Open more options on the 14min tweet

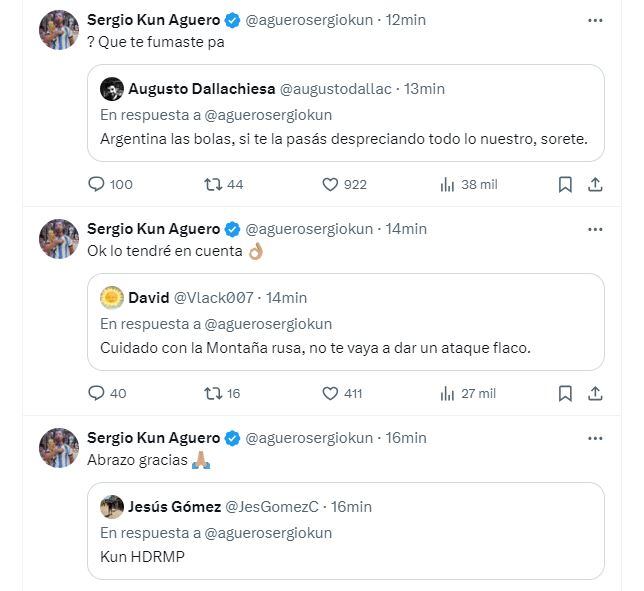(595, 228)
